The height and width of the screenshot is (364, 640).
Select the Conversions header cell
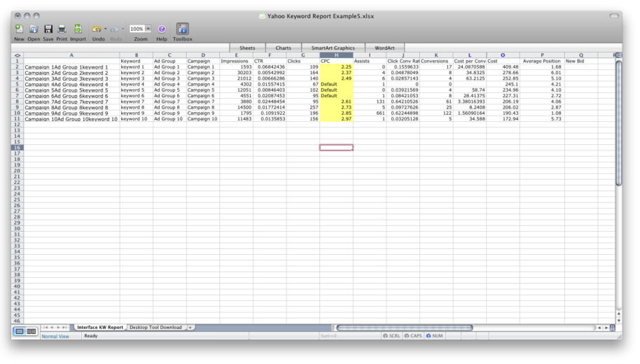(436, 61)
